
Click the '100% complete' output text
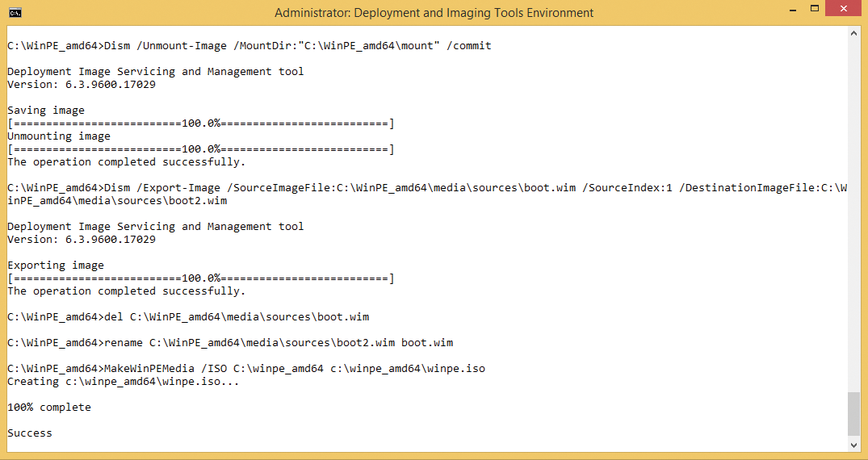point(49,408)
